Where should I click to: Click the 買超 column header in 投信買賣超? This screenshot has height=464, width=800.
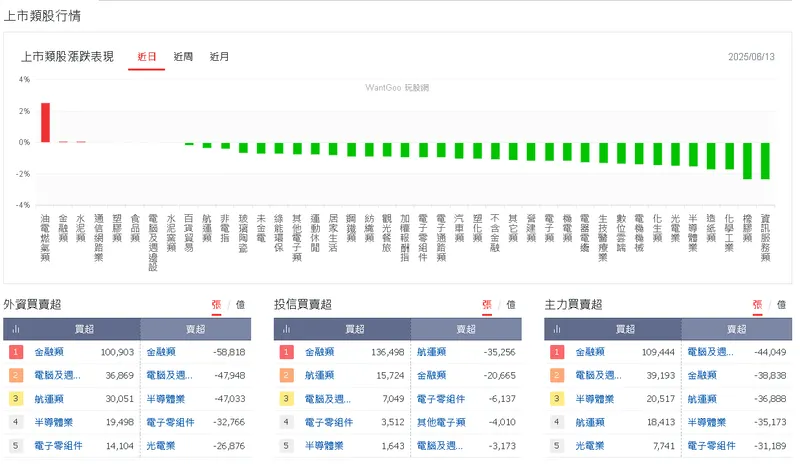coord(355,329)
